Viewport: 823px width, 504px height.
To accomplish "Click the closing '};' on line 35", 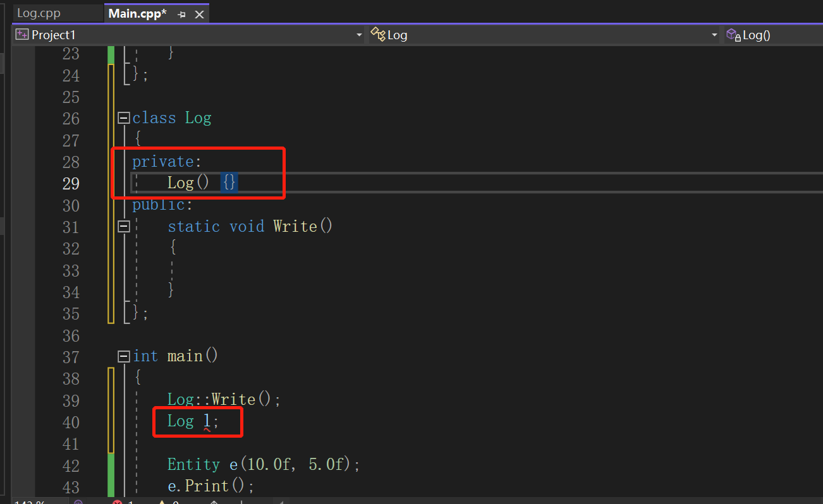I will (x=140, y=313).
